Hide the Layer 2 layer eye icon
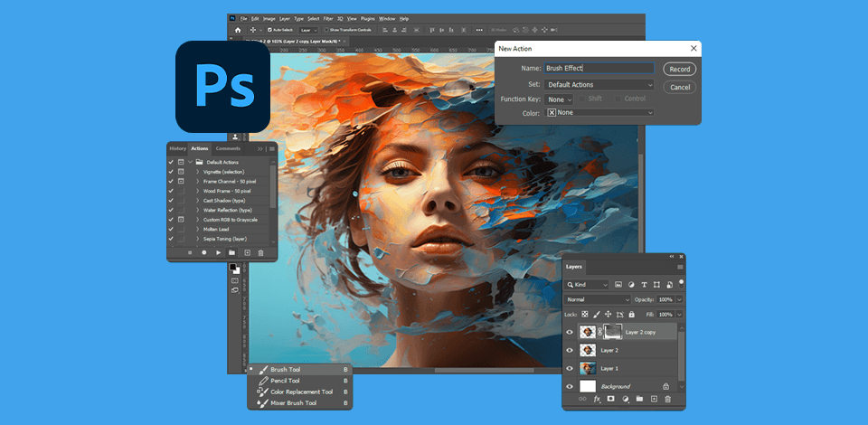Screen dimensions: 868x425 (570, 350)
